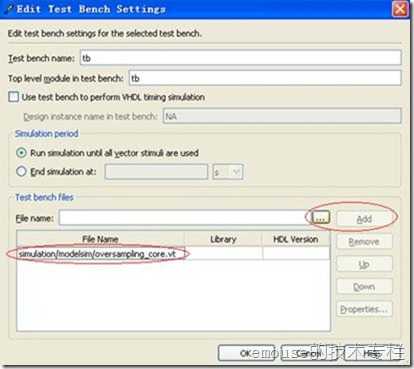This screenshot has width=414, height=369.
Task: Click the Cancel button
Action: [309, 353]
